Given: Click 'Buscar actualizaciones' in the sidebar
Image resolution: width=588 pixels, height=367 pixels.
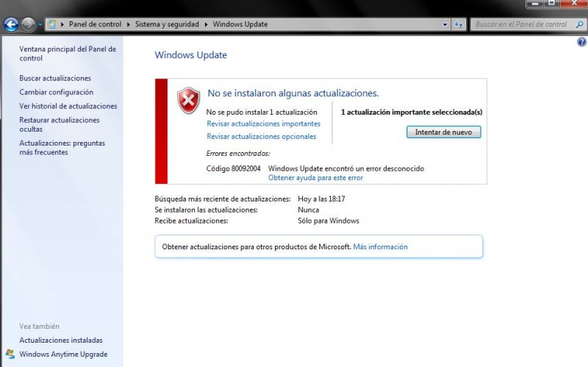Looking at the screenshot, I should pyautogui.click(x=55, y=78).
